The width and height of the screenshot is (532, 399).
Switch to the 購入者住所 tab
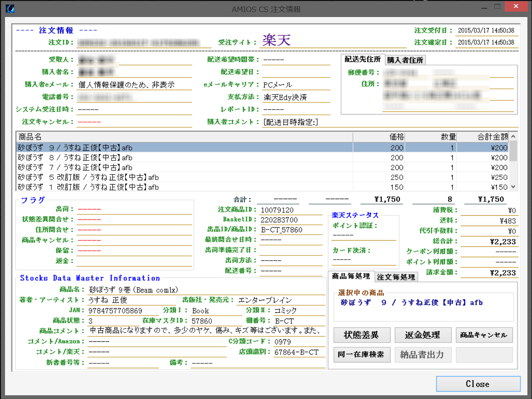(x=405, y=60)
